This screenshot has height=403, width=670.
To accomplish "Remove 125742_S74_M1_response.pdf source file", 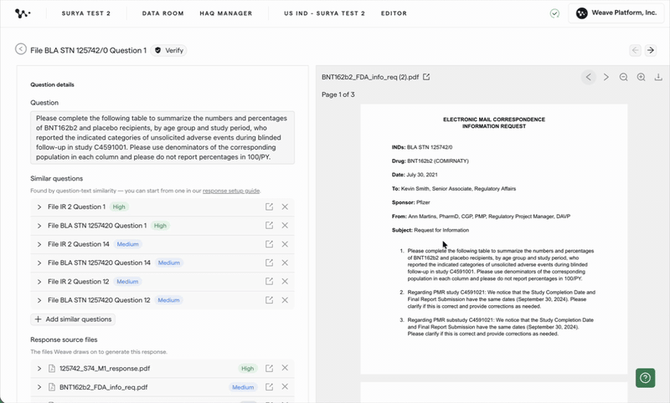I will 285,368.
